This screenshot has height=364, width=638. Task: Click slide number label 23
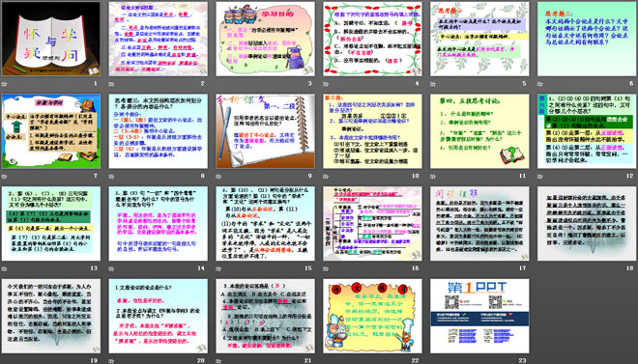[x=522, y=360]
